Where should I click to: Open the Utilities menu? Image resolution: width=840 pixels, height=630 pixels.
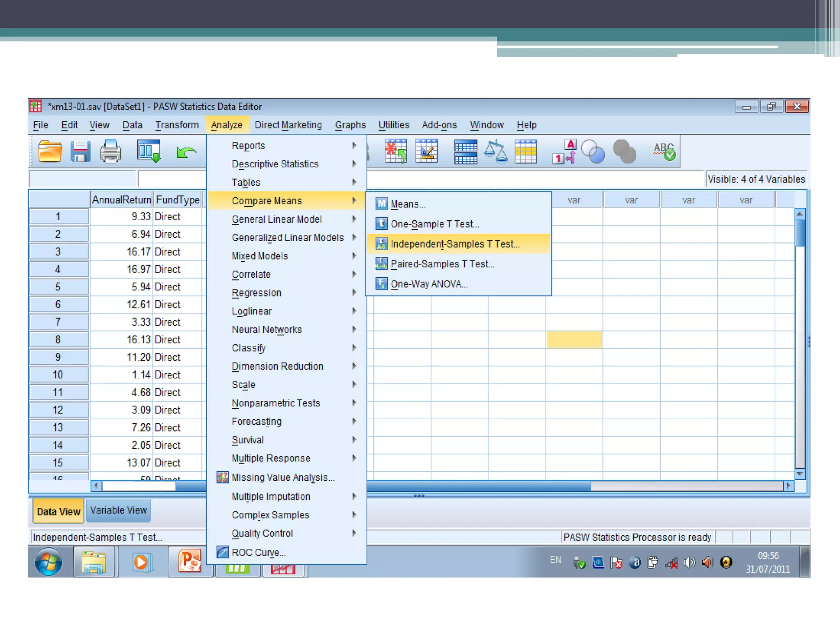[x=394, y=125]
